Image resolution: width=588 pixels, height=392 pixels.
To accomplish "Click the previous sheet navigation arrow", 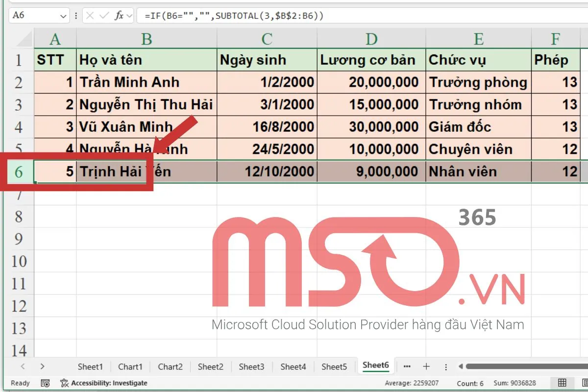I will point(24,366).
